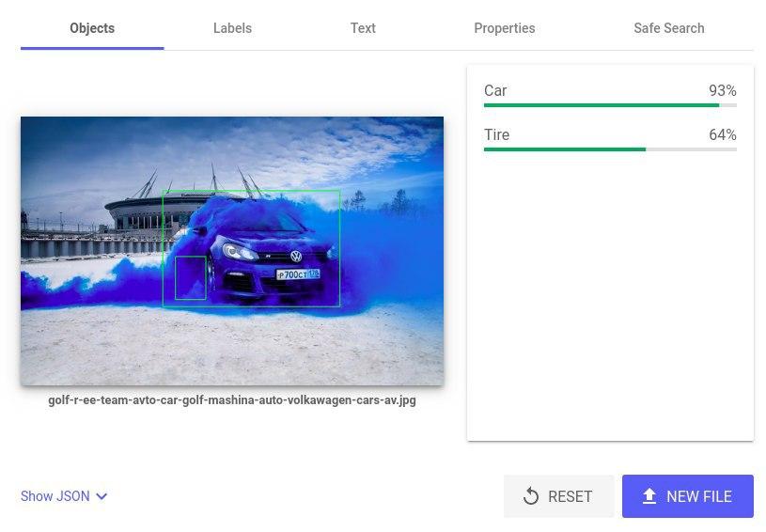
Task: Select the Tire result row
Action: point(610,139)
